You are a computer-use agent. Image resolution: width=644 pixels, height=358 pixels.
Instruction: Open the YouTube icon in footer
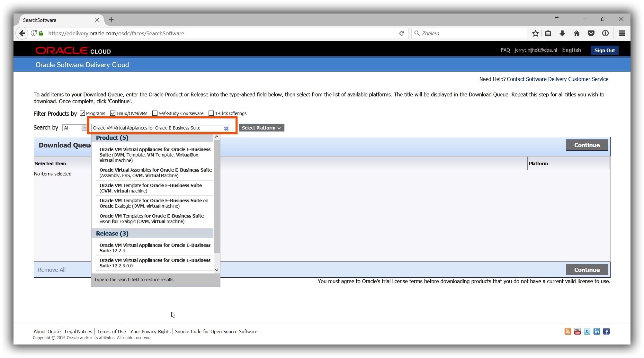tap(577, 332)
